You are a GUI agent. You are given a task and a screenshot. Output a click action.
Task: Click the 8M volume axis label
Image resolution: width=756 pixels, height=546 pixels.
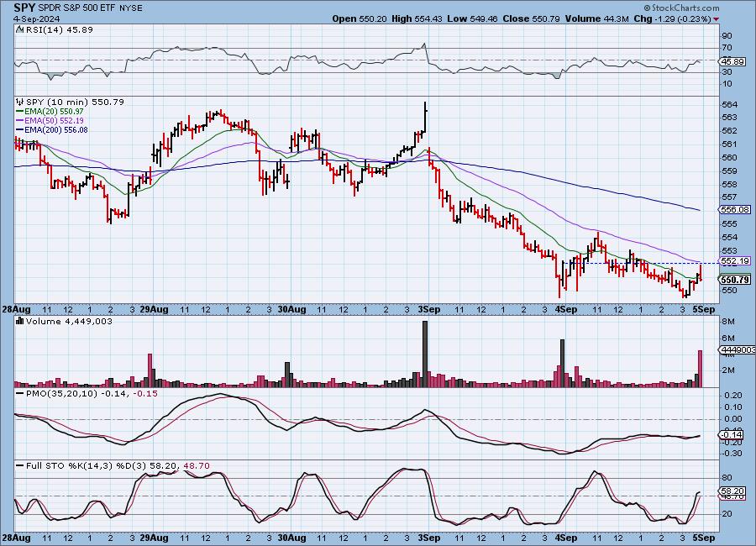tap(728, 322)
